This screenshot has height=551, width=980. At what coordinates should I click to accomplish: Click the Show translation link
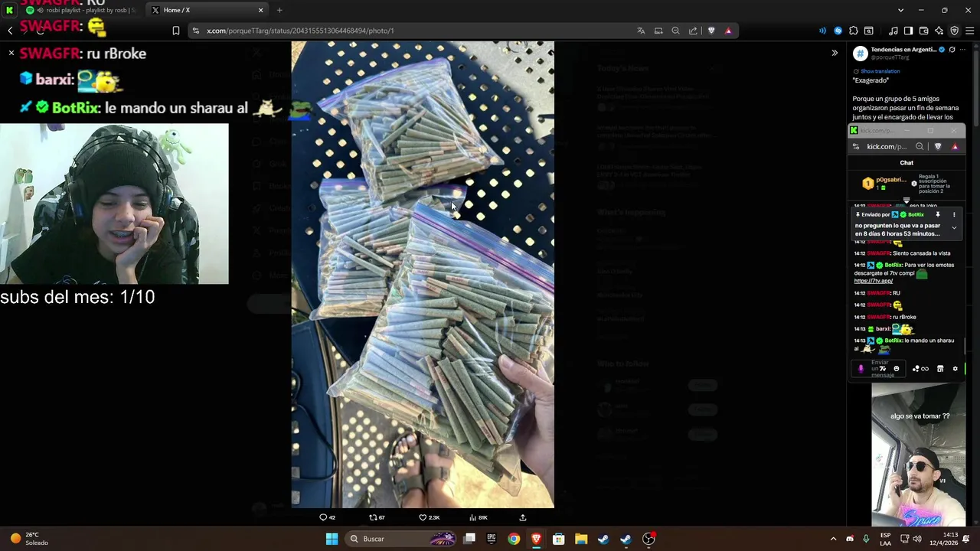pyautogui.click(x=880, y=71)
